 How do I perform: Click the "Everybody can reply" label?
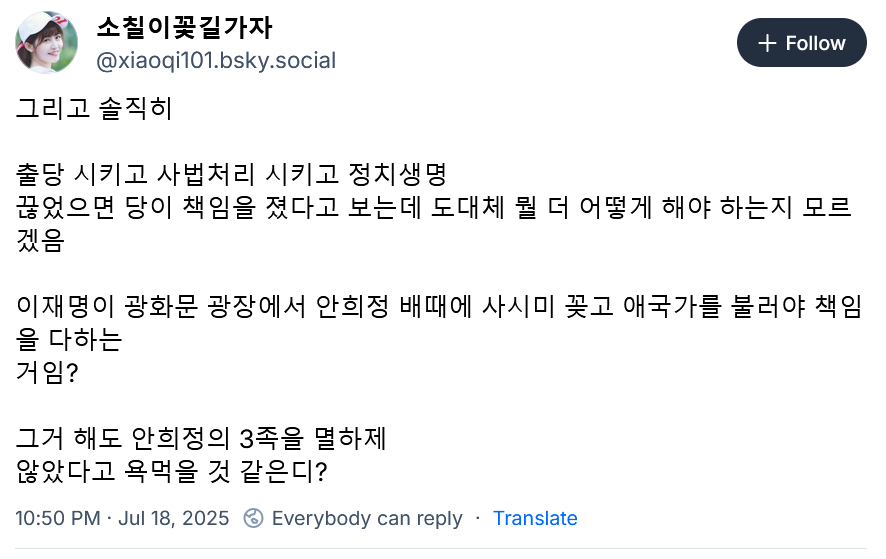(x=367, y=518)
